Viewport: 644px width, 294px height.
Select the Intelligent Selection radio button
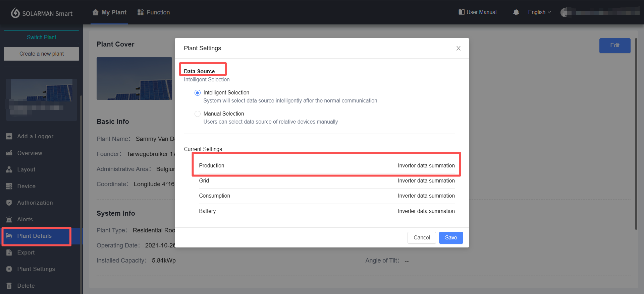click(198, 93)
